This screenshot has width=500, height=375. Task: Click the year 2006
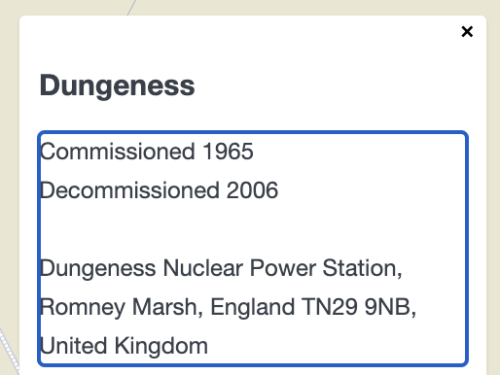pyautogui.click(x=252, y=190)
